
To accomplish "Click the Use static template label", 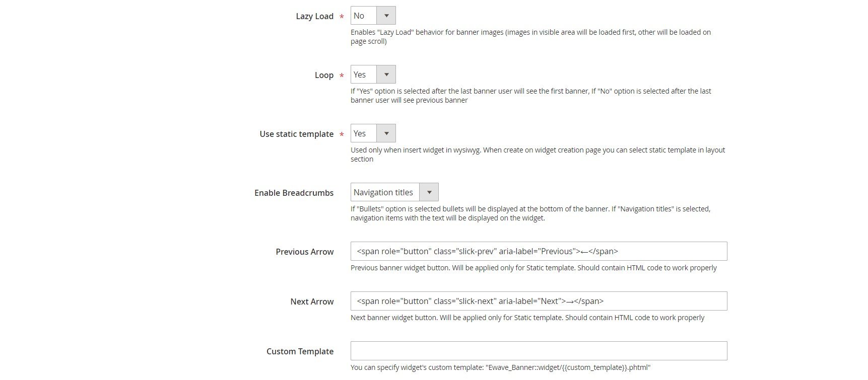I will tap(296, 134).
